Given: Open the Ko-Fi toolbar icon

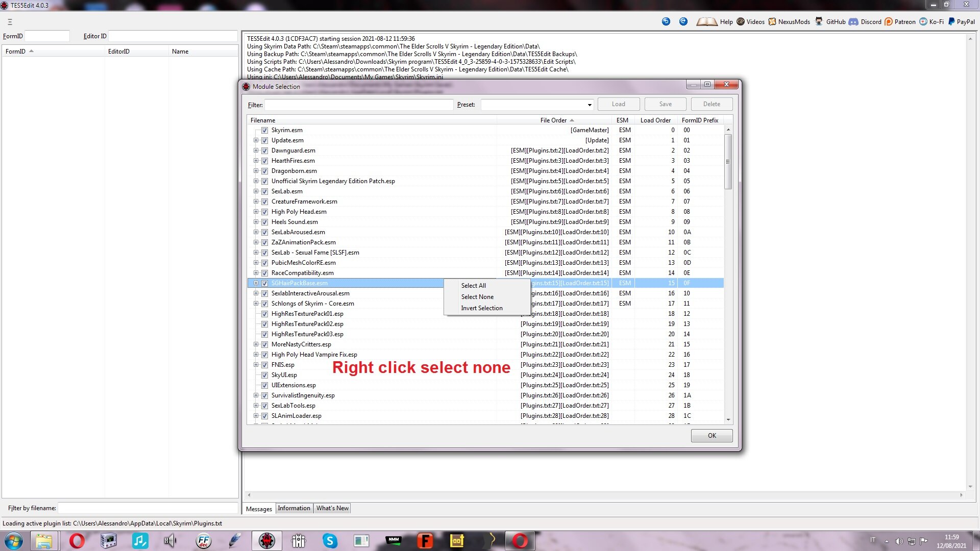Looking at the screenshot, I should tap(923, 21).
